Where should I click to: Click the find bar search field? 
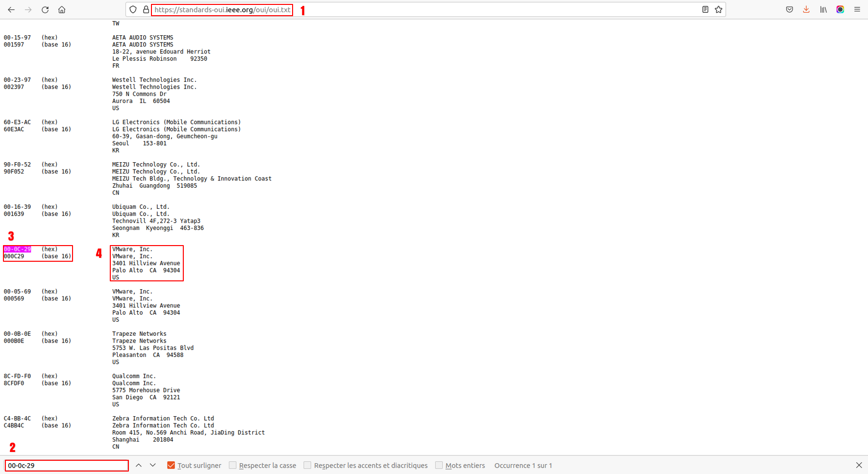[x=67, y=465]
